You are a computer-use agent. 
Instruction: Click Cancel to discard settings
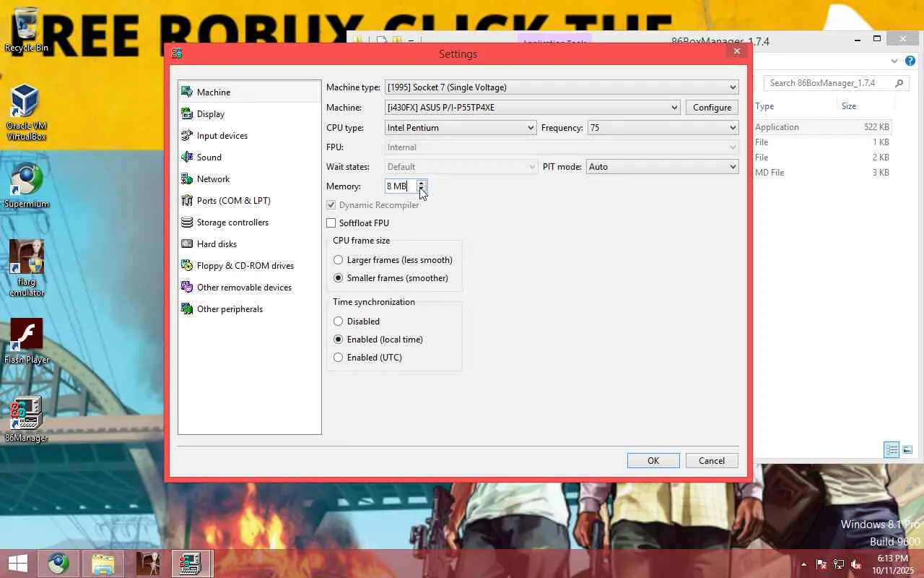click(x=712, y=461)
